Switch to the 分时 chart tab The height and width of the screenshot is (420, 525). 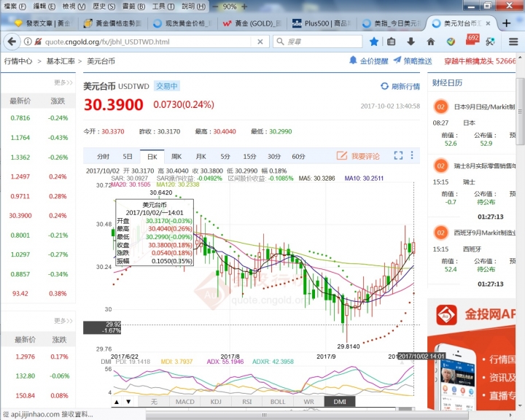tap(103, 156)
